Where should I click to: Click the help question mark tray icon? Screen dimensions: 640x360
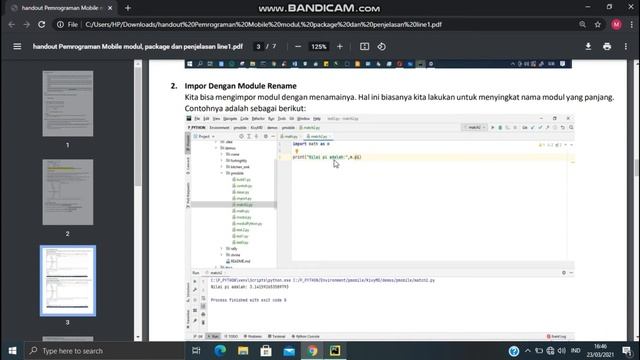pos(513,351)
